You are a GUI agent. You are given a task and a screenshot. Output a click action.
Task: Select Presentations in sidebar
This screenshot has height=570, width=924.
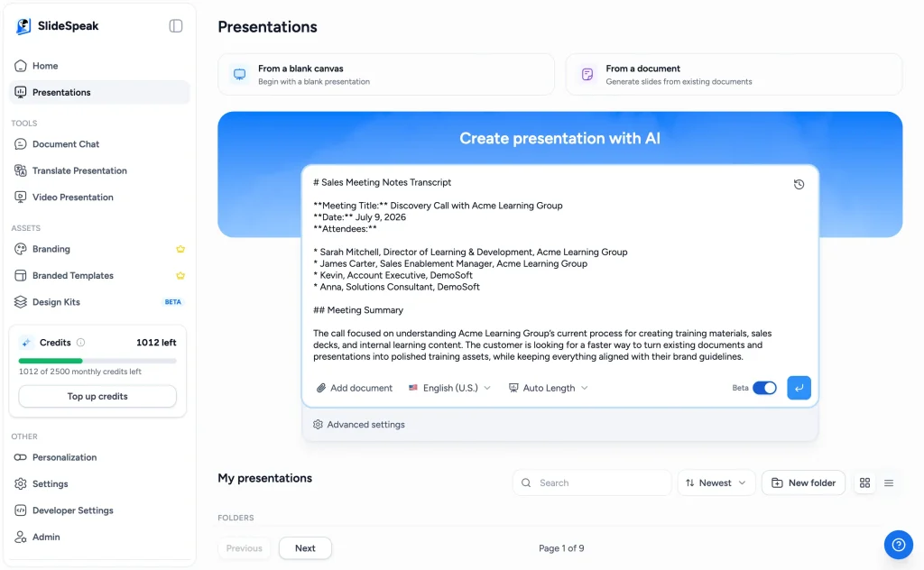coord(99,92)
